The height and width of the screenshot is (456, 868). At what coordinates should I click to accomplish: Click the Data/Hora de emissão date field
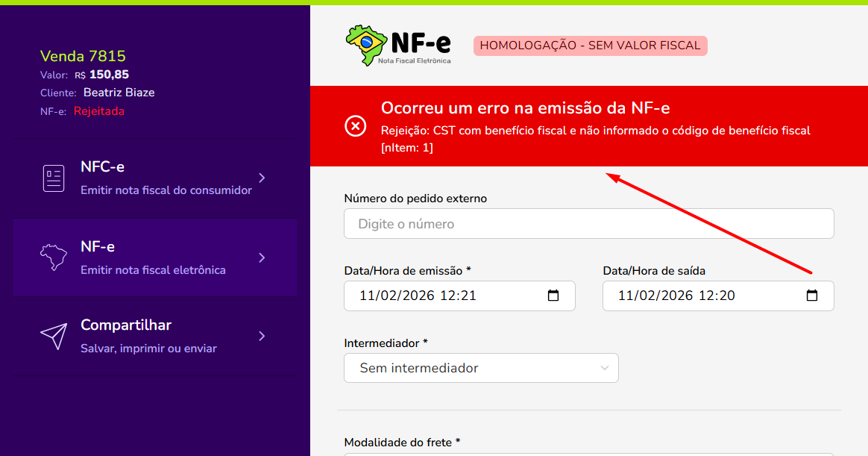[459, 296]
